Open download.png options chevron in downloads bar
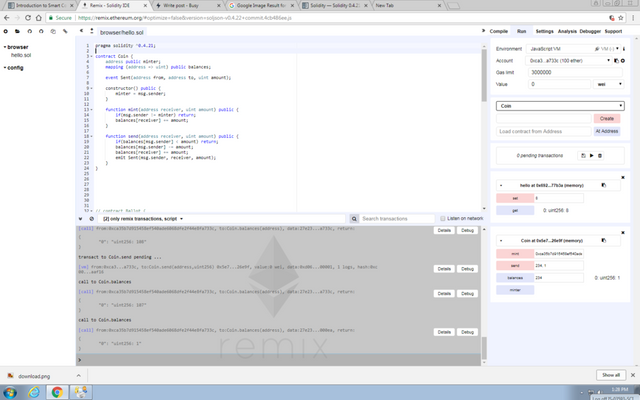 point(78,376)
